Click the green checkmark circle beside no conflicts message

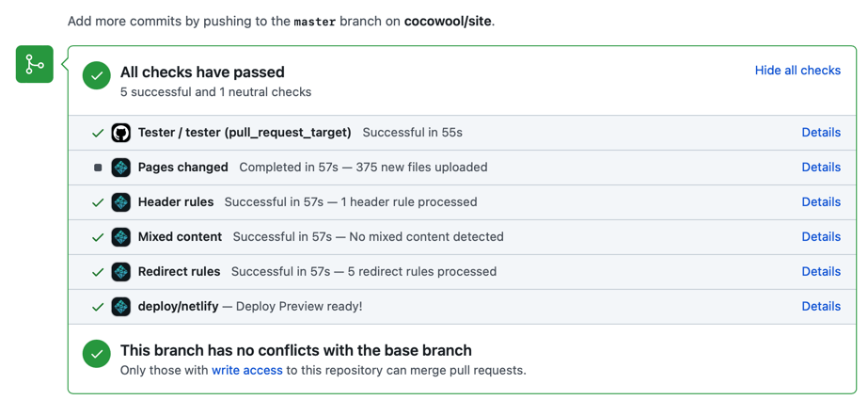coord(97,354)
